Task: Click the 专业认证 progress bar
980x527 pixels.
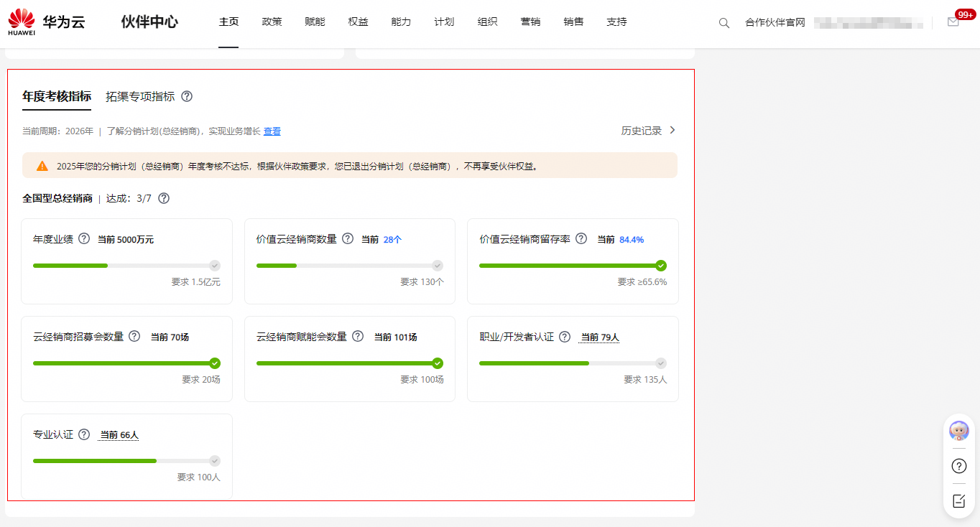Action: 126,461
